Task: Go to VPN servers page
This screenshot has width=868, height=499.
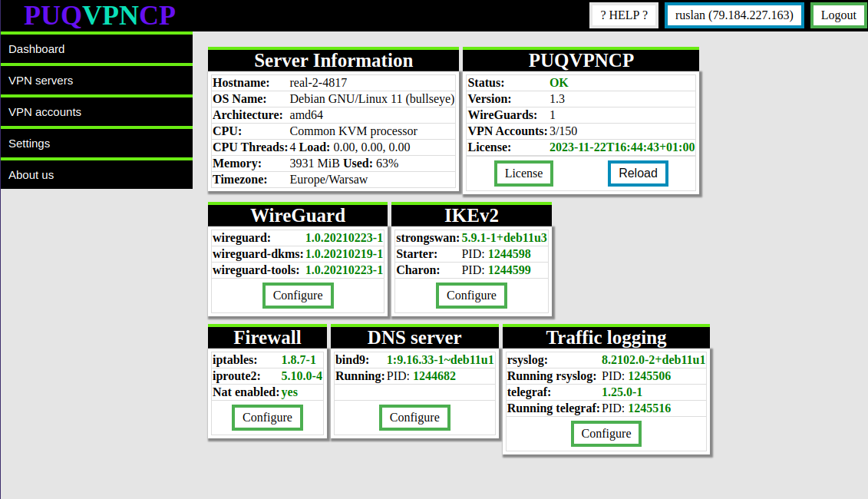Action: [97, 81]
